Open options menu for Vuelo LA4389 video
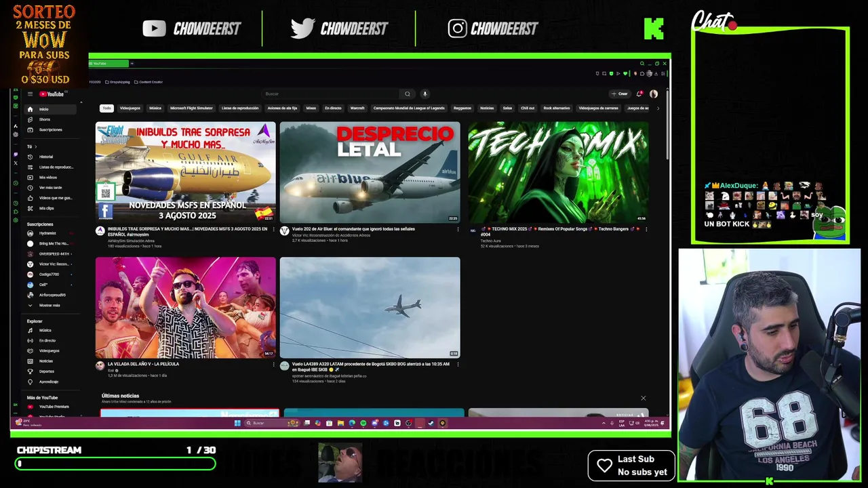Image resolution: width=868 pixels, height=488 pixels. [458, 365]
